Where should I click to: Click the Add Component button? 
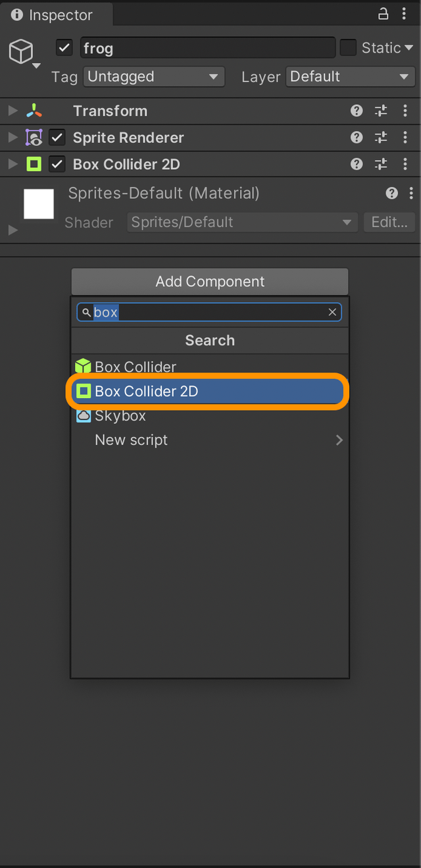click(x=209, y=281)
